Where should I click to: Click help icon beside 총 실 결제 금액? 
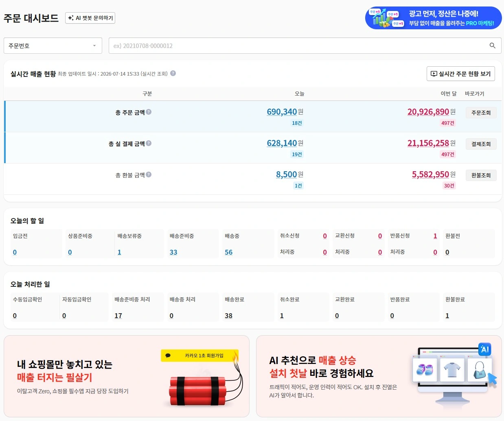pos(149,143)
